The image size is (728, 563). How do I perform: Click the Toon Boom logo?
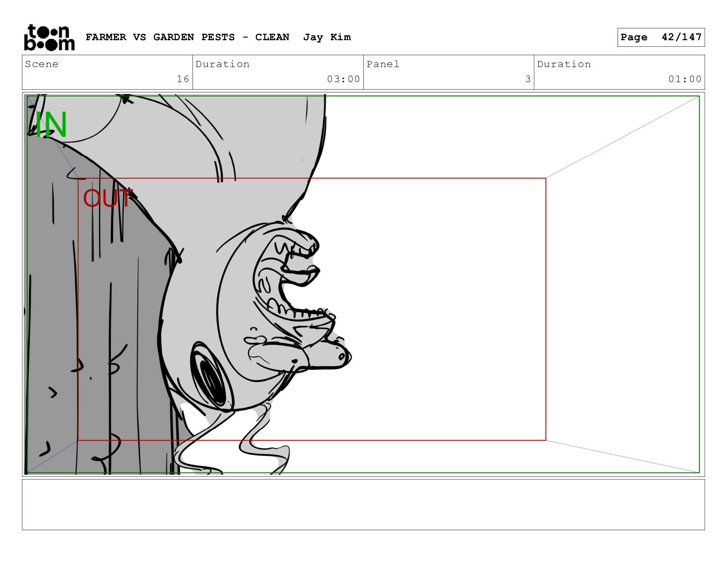coord(49,38)
